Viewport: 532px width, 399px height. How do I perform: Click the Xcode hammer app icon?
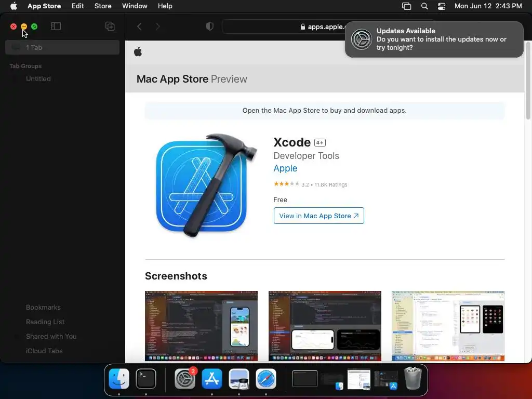pos(206,185)
